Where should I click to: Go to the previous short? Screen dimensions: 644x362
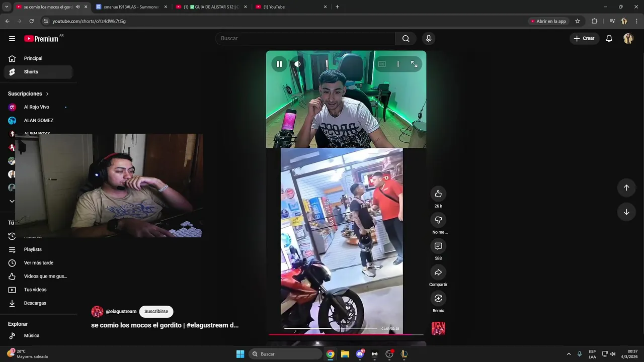tap(626, 188)
